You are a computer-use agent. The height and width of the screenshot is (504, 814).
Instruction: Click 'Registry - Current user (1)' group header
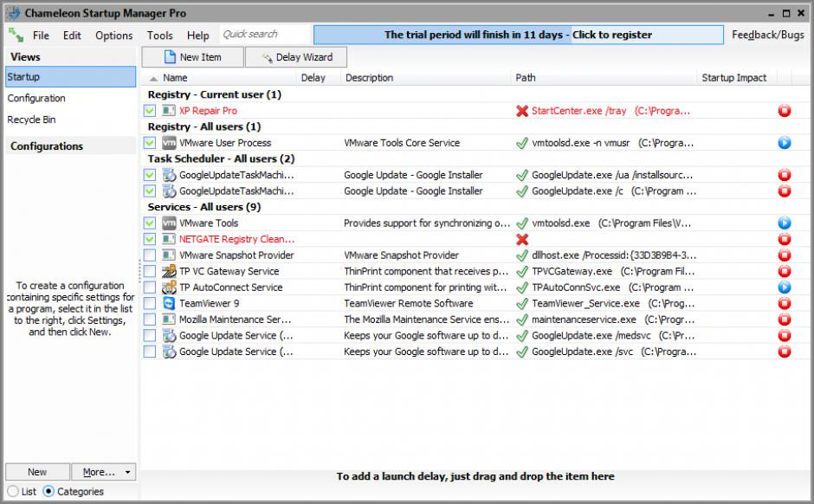pyautogui.click(x=215, y=94)
